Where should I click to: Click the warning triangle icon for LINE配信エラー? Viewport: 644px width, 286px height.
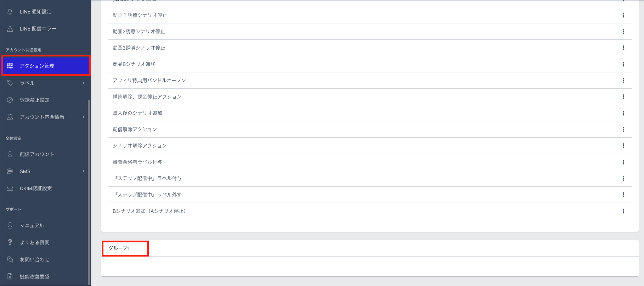[10, 29]
